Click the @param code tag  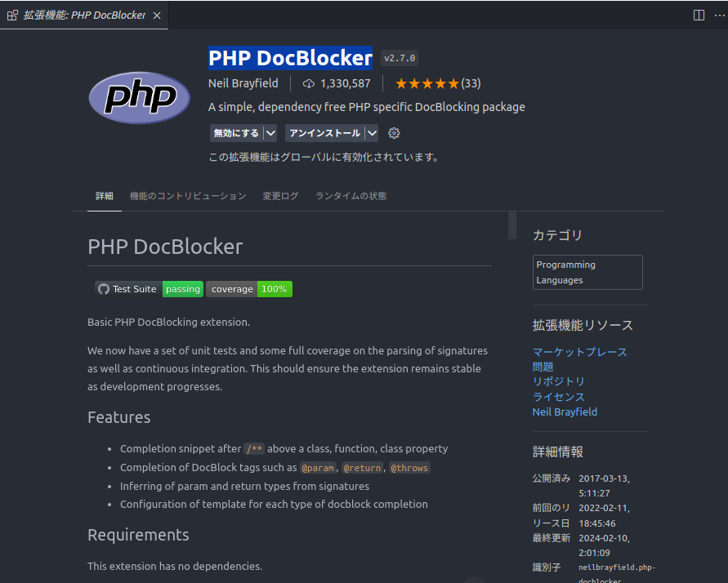click(318, 468)
